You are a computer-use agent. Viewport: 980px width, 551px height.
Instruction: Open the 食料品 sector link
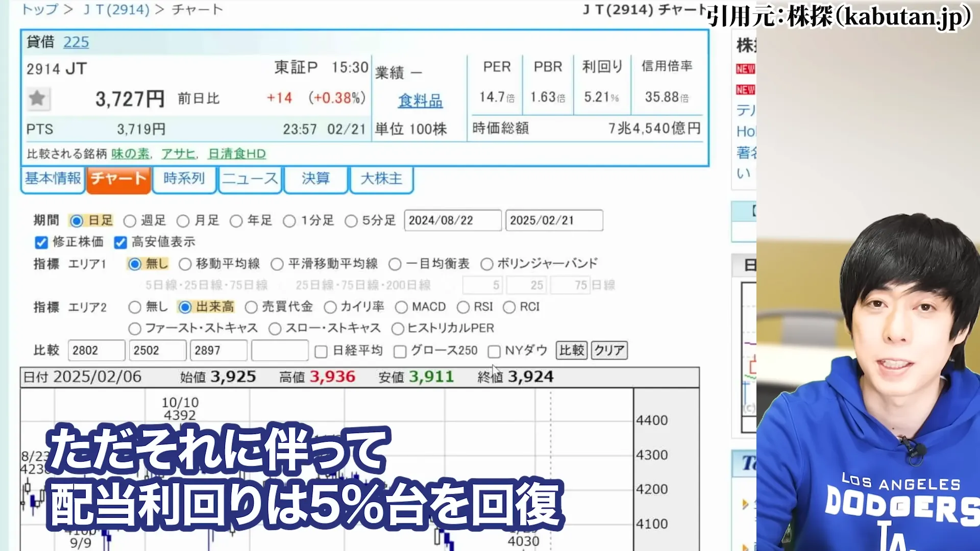click(420, 101)
